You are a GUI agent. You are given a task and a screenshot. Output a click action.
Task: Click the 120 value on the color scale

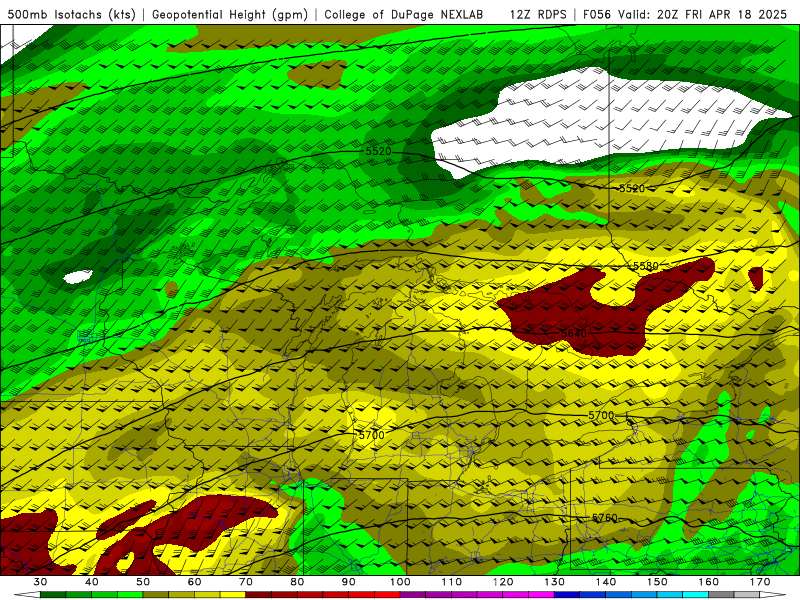point(504,582)
